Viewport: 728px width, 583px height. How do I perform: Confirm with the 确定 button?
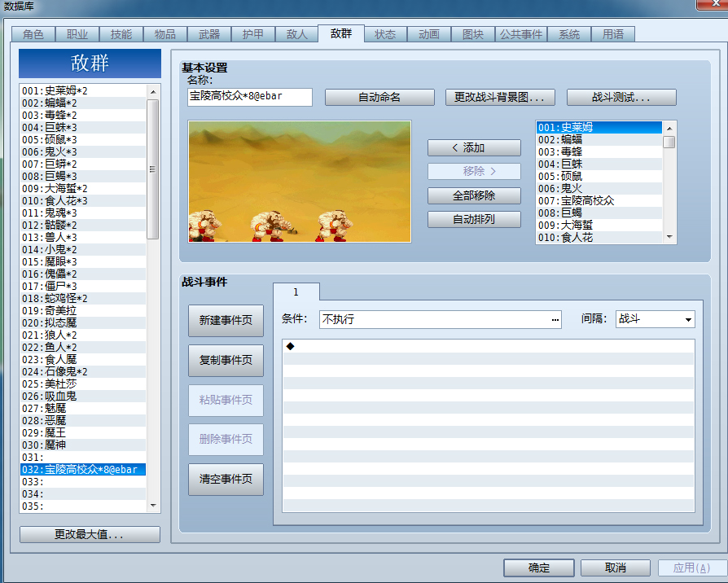point(538,568)
